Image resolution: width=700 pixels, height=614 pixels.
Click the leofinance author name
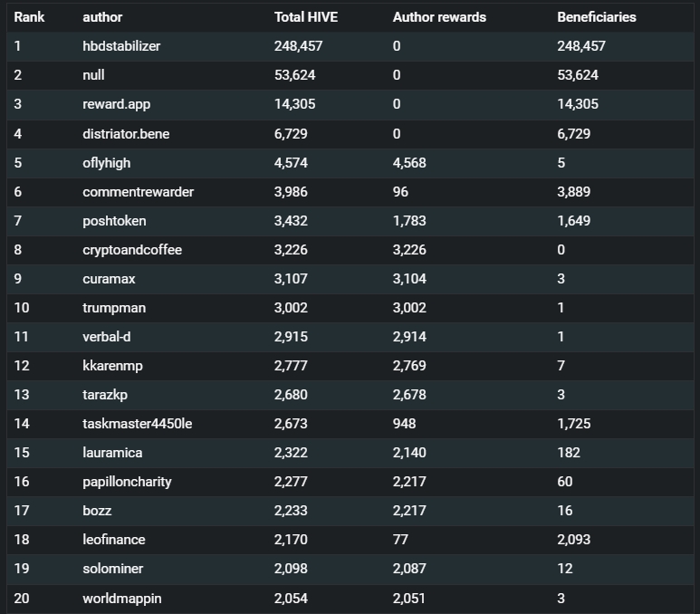[114, 540]
